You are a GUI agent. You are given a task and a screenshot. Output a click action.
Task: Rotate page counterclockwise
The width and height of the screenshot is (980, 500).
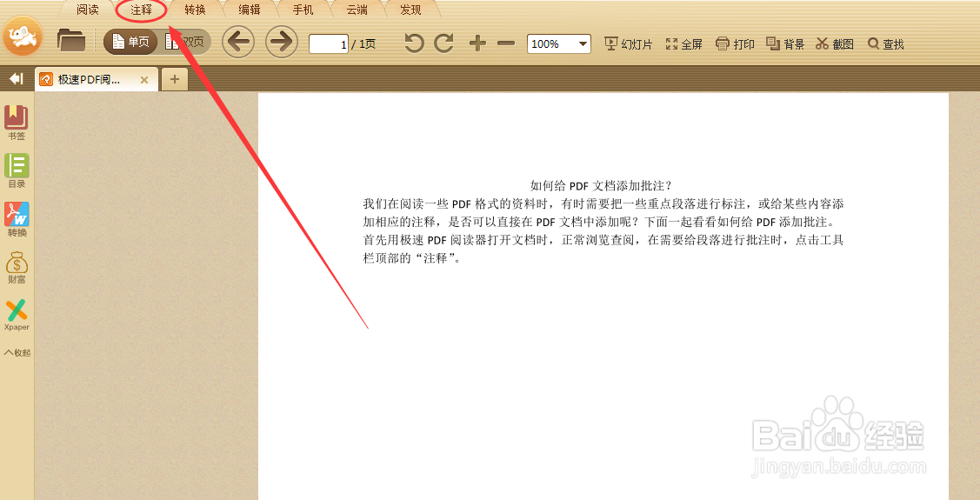414,43
